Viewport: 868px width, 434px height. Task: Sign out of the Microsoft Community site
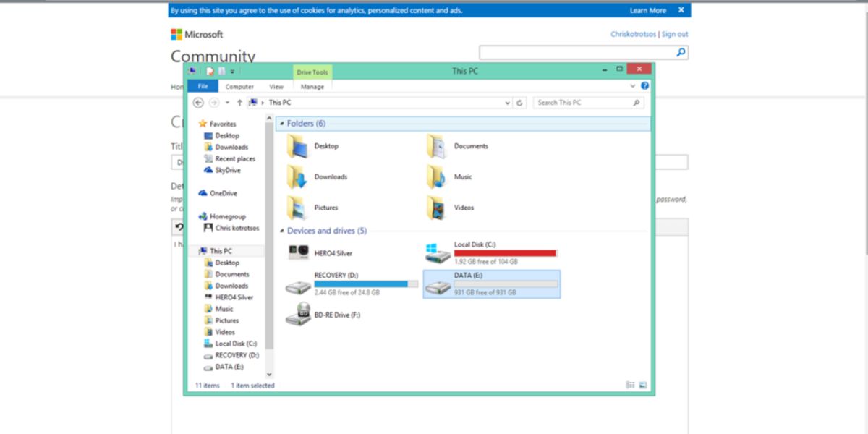[x=675, y=33]
